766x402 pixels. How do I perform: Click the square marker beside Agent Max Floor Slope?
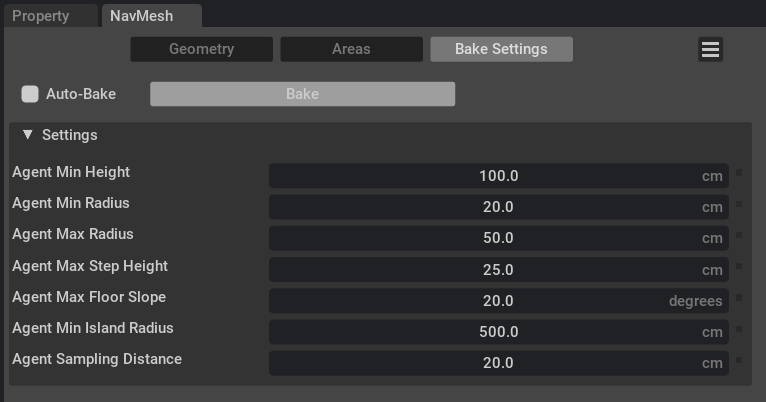coord(739,298)
